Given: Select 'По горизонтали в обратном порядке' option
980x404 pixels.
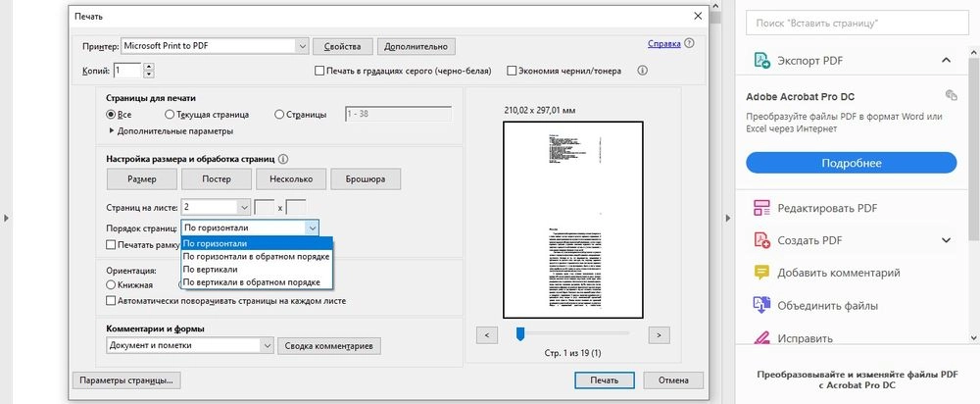Looking at the screenshot, I should [258, 256].
